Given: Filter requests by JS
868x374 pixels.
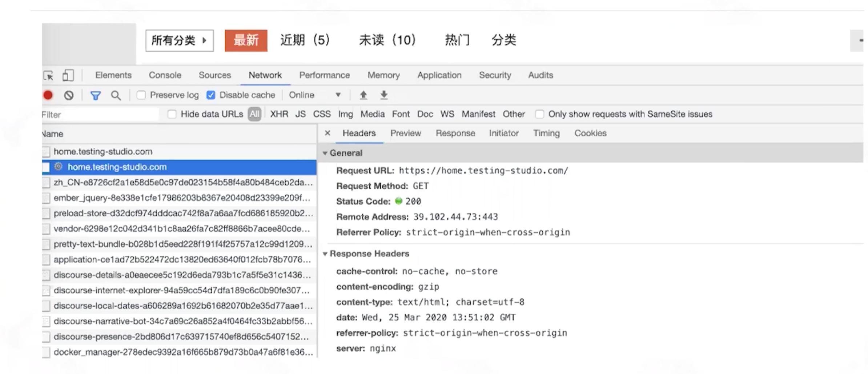Looking at the screenshot, I should (300, 114).
